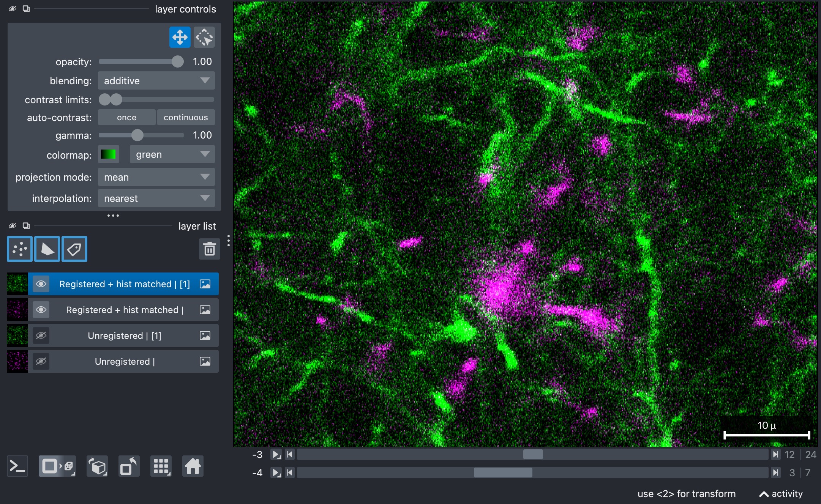Viewport: 821px width, 504px height.
Task: Expand the activity panel
Action: (x=781, y=493)
